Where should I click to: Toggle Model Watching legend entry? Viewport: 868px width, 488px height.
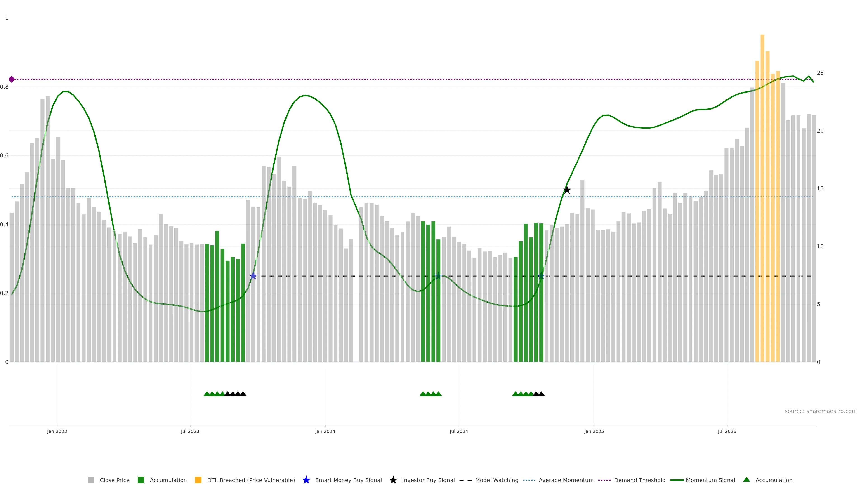pos(496,480)
